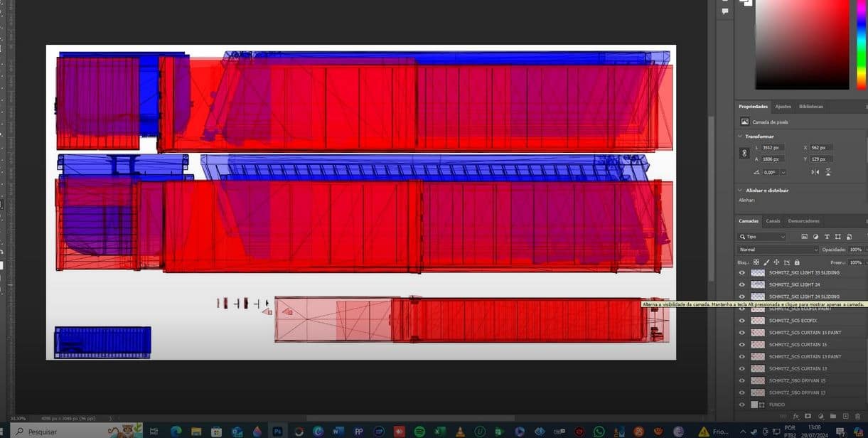Click the lock image pixels brush icon
Viewport: 868px width, 438px height.
[766, 262]
